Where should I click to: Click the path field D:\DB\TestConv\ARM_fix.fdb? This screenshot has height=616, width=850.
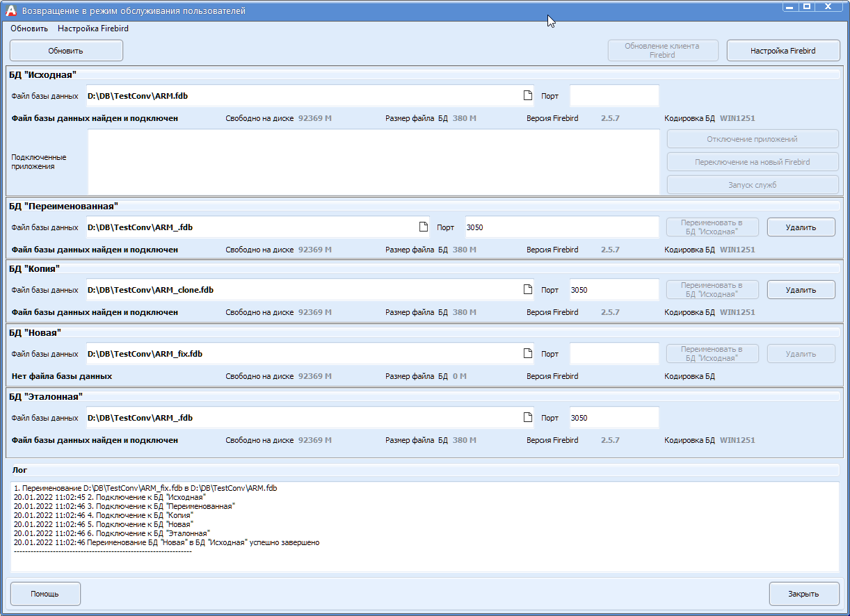pyautogui.click(x=310, y=353)
